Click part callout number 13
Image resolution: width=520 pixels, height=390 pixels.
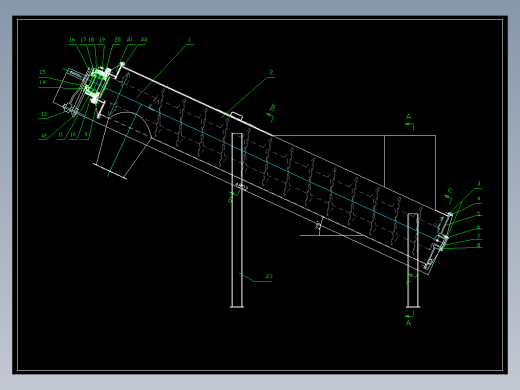[44, 114]
